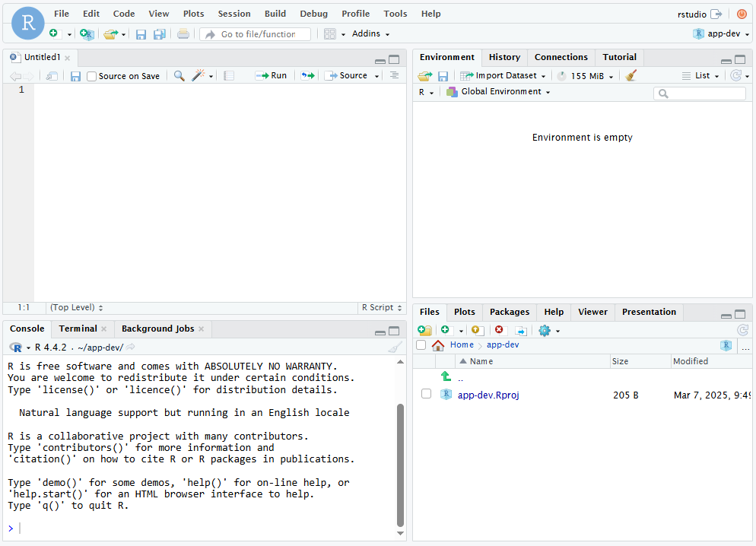Screen dimensions: 756x546
Task: Rename selected file in Files pane
Action: (521, 331)
